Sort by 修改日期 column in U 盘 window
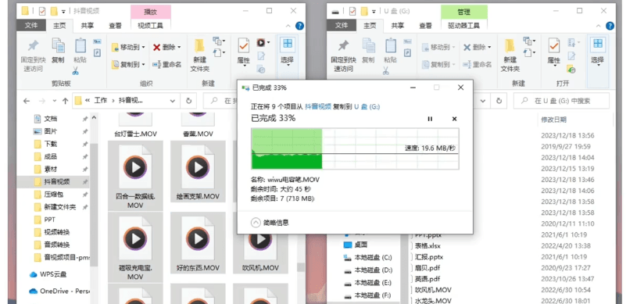Screen dimensions: 644x304 pyautogui.click(x=553, y=120)
